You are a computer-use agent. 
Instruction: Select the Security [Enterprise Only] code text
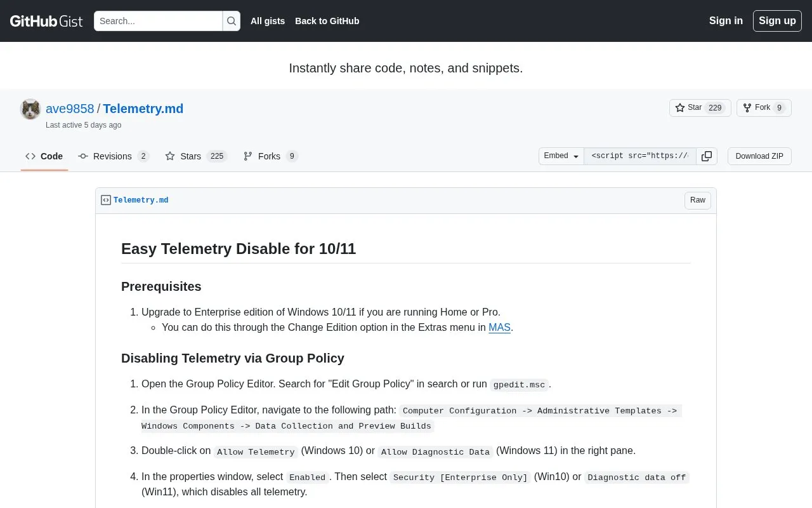point(461,478)
